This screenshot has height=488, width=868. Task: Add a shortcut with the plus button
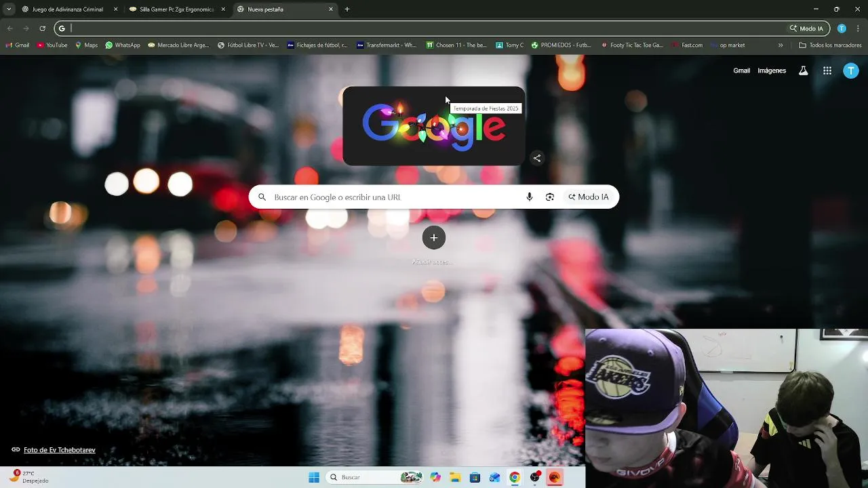coord(434,237)
